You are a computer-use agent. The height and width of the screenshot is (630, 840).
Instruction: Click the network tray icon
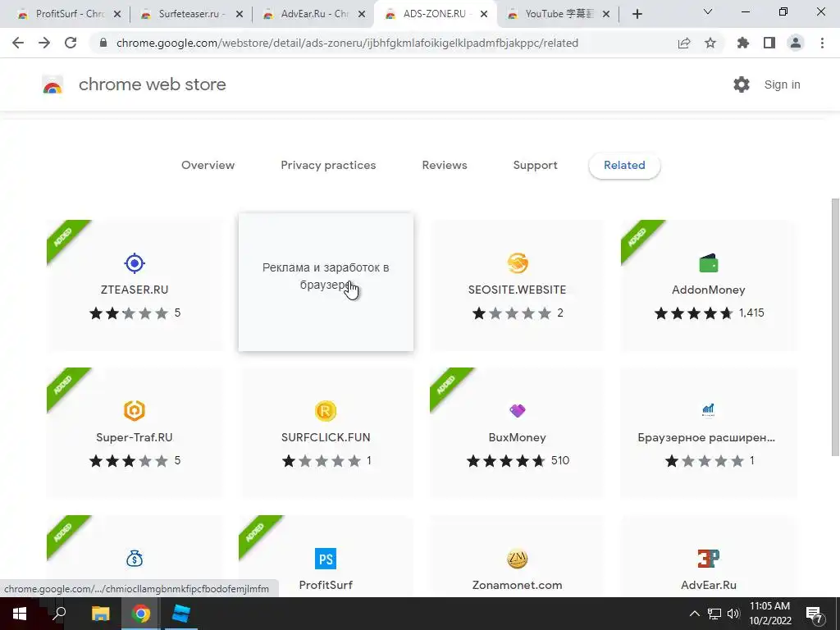pos(714,614)
